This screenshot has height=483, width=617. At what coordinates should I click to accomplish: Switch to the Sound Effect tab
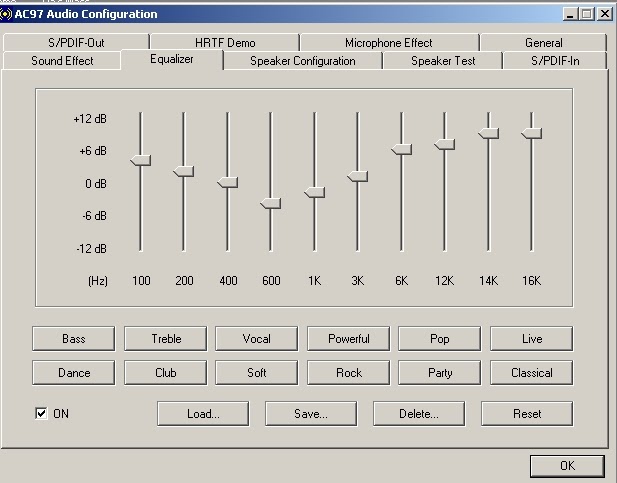(62, 61)
